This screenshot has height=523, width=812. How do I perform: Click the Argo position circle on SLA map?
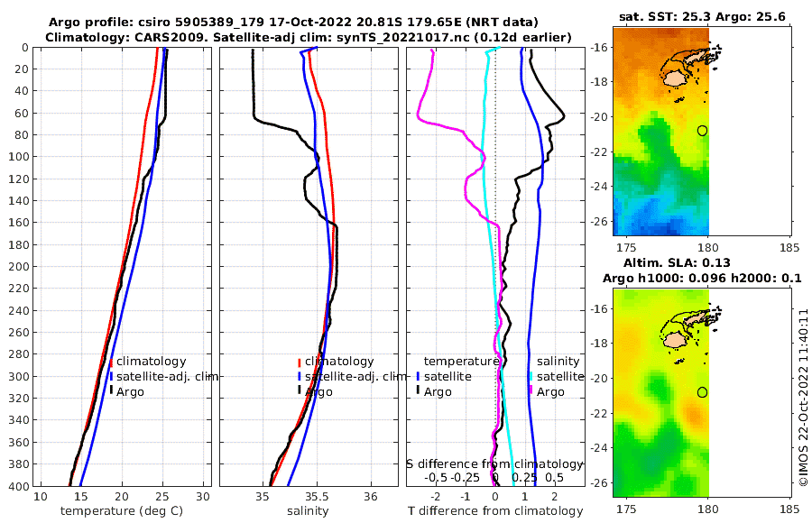702,392
